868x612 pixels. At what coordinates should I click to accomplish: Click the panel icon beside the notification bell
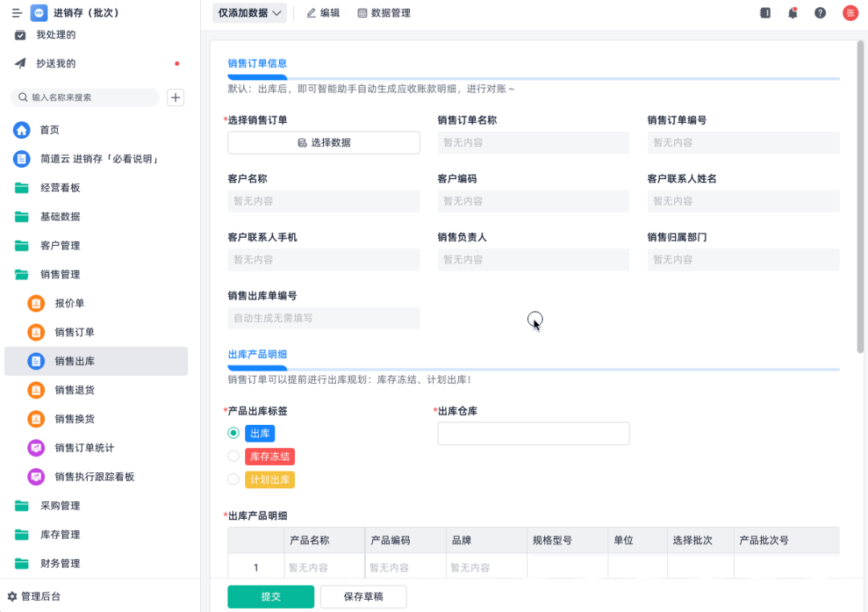(765, 13)
